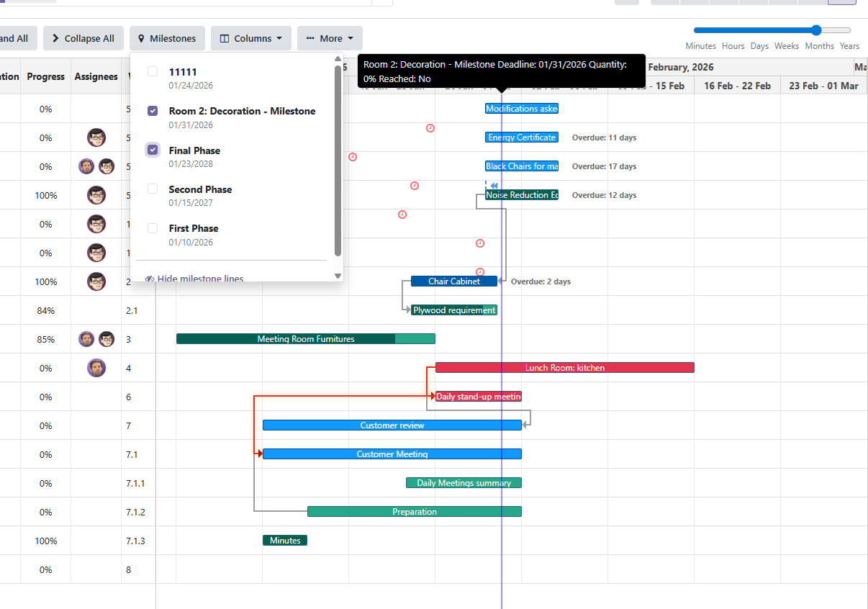Screen dimensions: 868x609
Task: Open the More options dropdown
Action: [330, 39]
